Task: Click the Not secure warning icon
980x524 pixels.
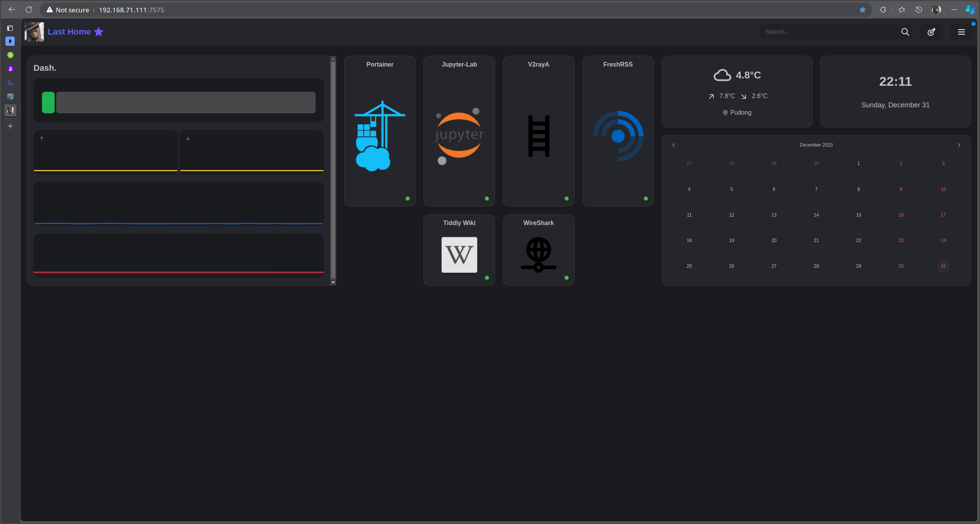Action: [x=50, y=10]
